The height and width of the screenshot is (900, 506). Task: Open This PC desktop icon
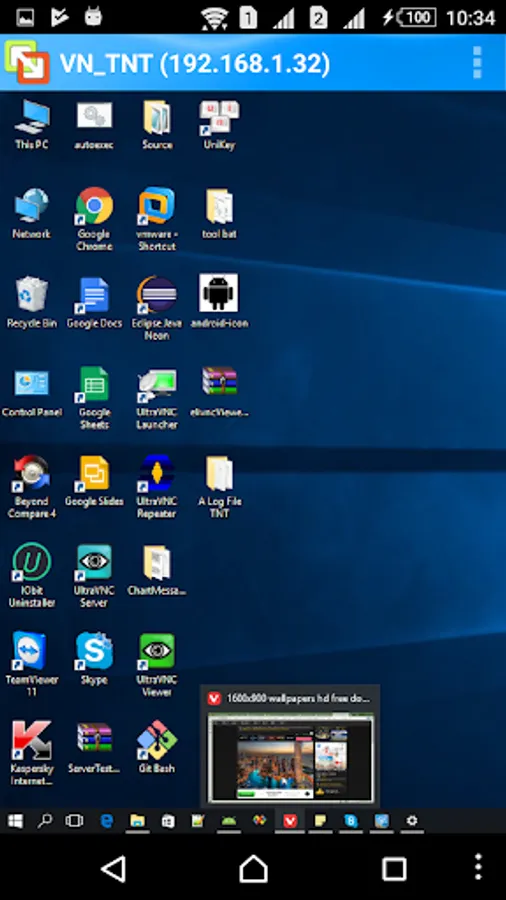[32, 125]
